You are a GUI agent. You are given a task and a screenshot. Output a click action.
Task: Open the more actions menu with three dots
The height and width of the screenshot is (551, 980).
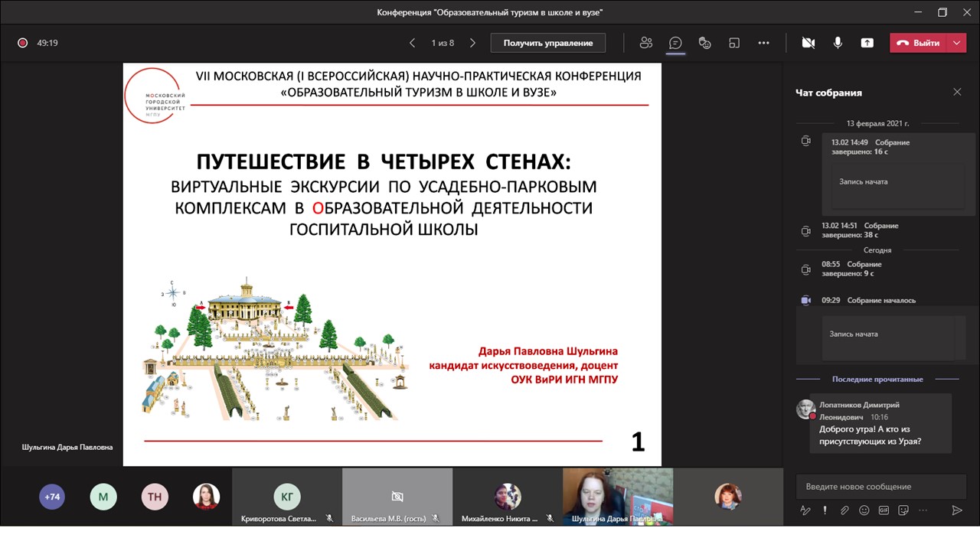[x=763, y=43]
